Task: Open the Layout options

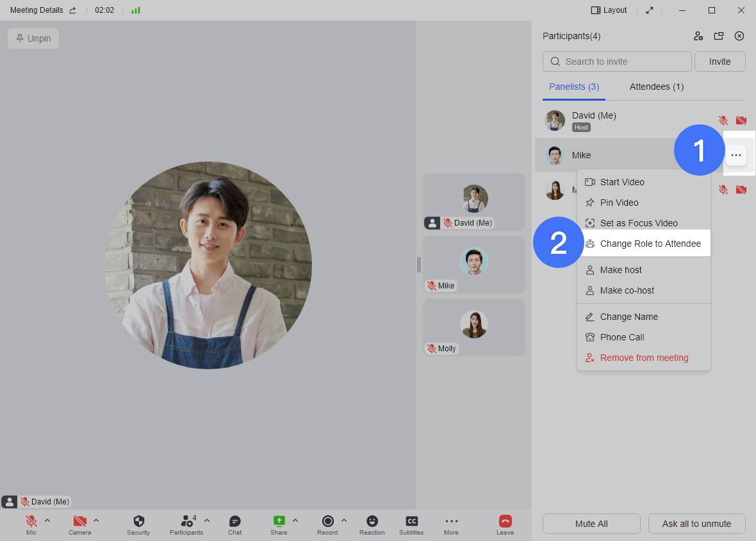Action: click(609, 10)
